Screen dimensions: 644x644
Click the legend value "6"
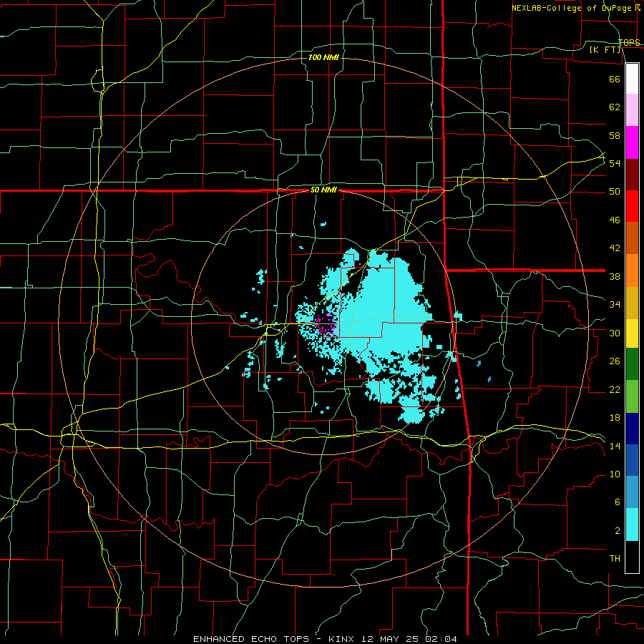[617, 502]
